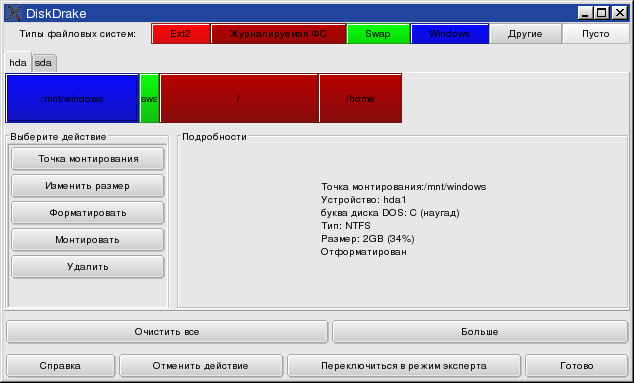Click the Точка монтирования button
The height and width of the screenshot is (383, 634).
click(x=88, y=159)
